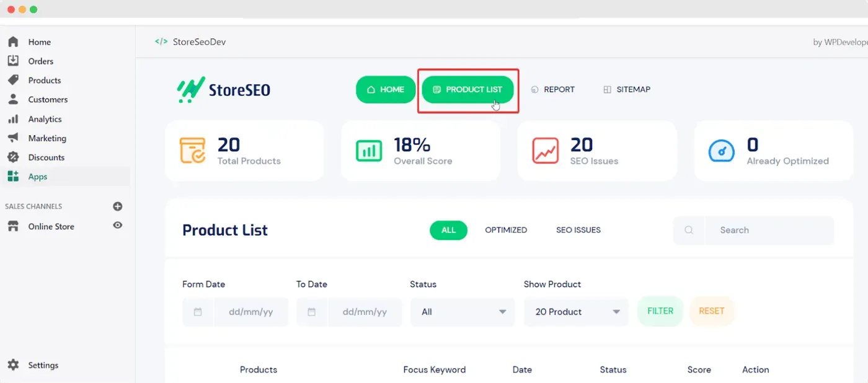The height and width of the screenshot is (383, 868).
Task: Focus the product Search field
Action: (769, 230)
